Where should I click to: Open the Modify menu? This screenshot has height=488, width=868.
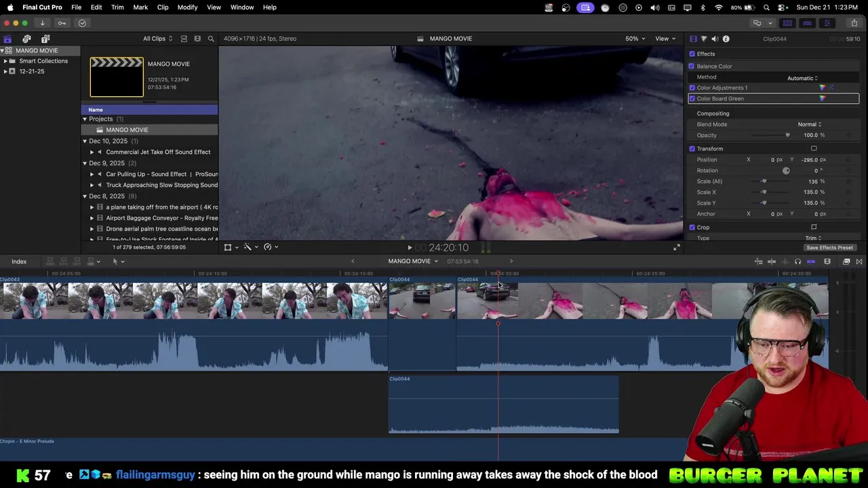click(x=187, y=7)
